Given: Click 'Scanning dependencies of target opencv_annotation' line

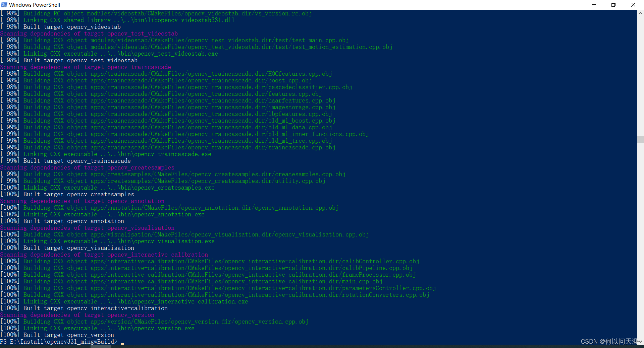Looking at the screenshot, I should coord(82,201).
